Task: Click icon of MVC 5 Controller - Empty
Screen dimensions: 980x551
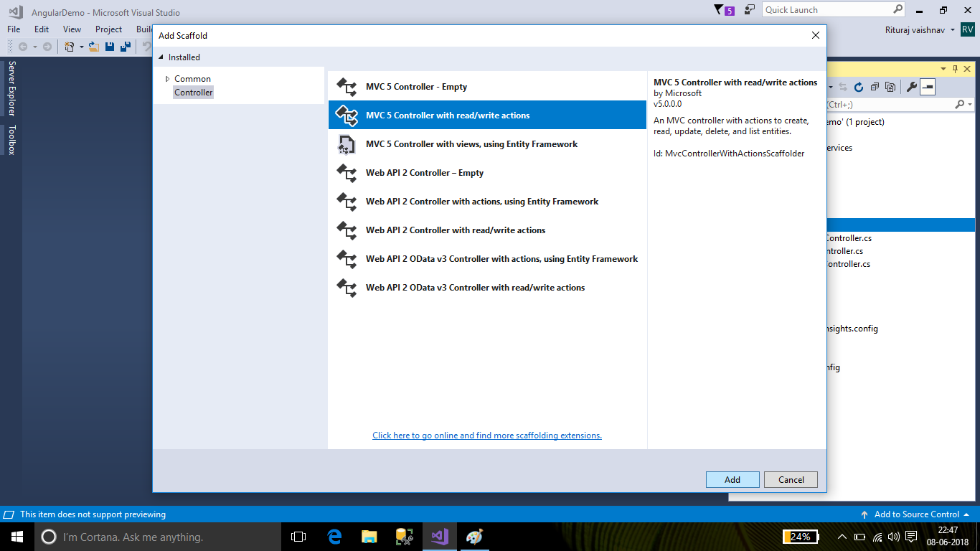Action: [x=347, y=87]
